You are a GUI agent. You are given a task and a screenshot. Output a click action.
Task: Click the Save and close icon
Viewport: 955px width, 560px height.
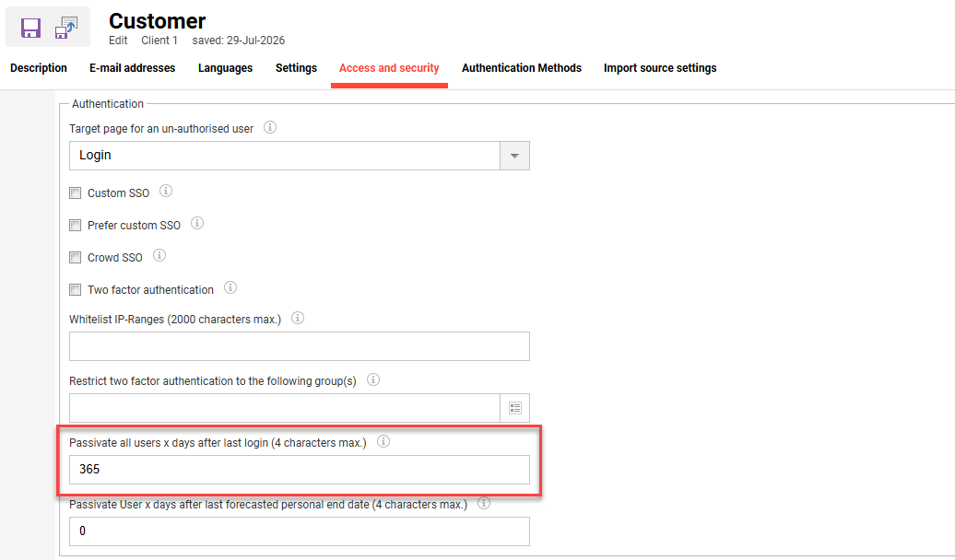pyautogui.click(x=66, y=28)
